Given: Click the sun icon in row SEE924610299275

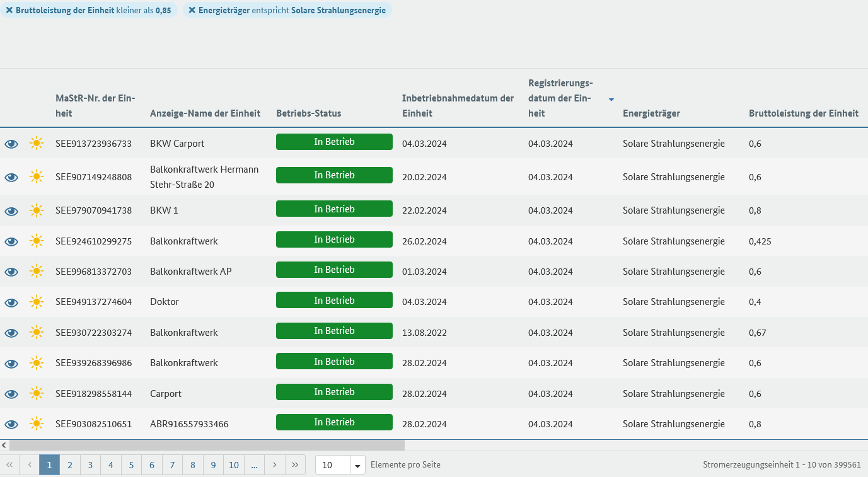Looking at the screenshot, I should pos(37,241).
